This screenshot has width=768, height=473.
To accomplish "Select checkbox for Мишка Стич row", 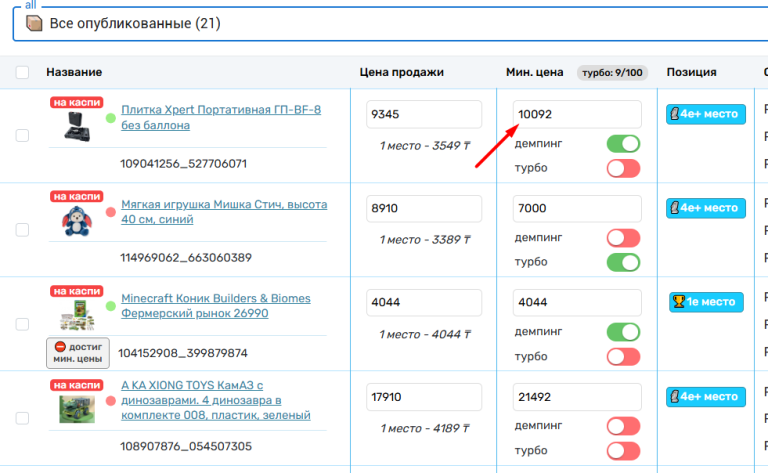I will click(x=22, y=230).
